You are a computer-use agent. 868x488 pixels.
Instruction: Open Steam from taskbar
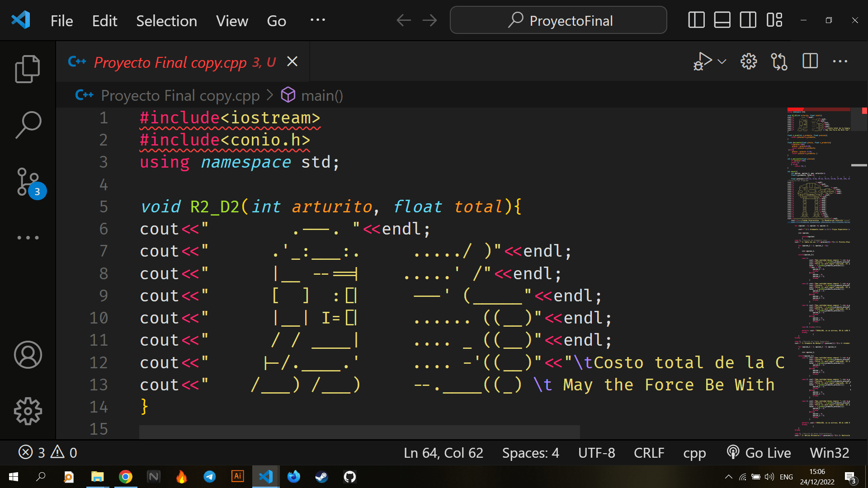(321, 477)
